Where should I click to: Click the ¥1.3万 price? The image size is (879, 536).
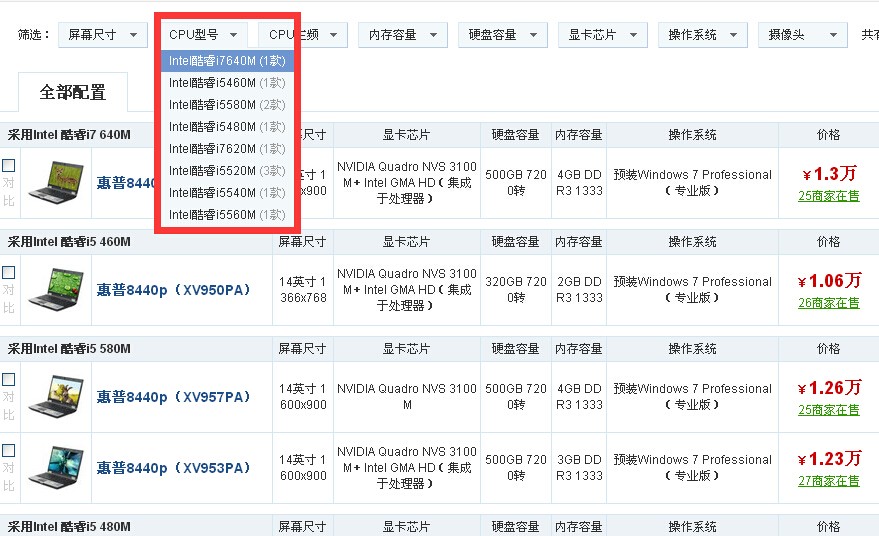pos(829,174)
